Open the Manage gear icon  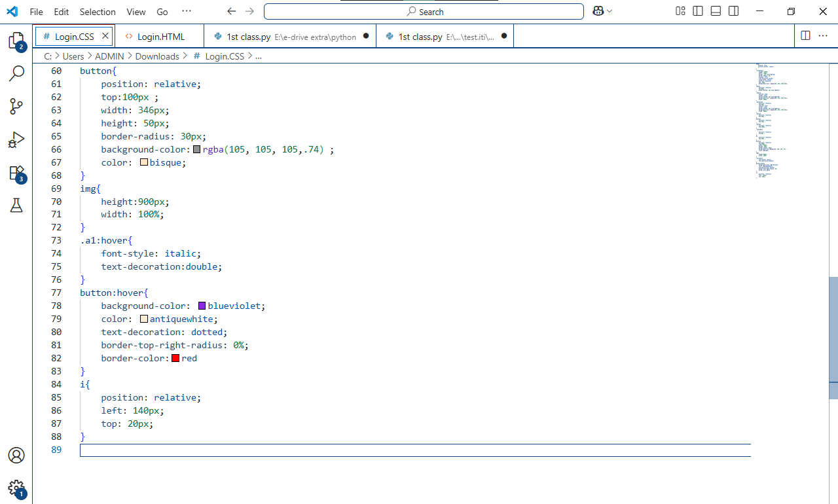(16, 488)
